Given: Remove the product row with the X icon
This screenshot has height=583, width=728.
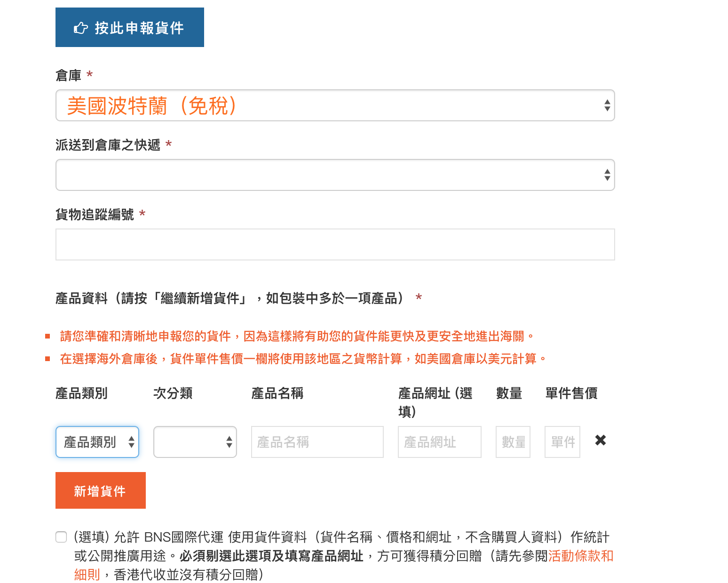Looking at the screenshot, I should coord(600,441).
